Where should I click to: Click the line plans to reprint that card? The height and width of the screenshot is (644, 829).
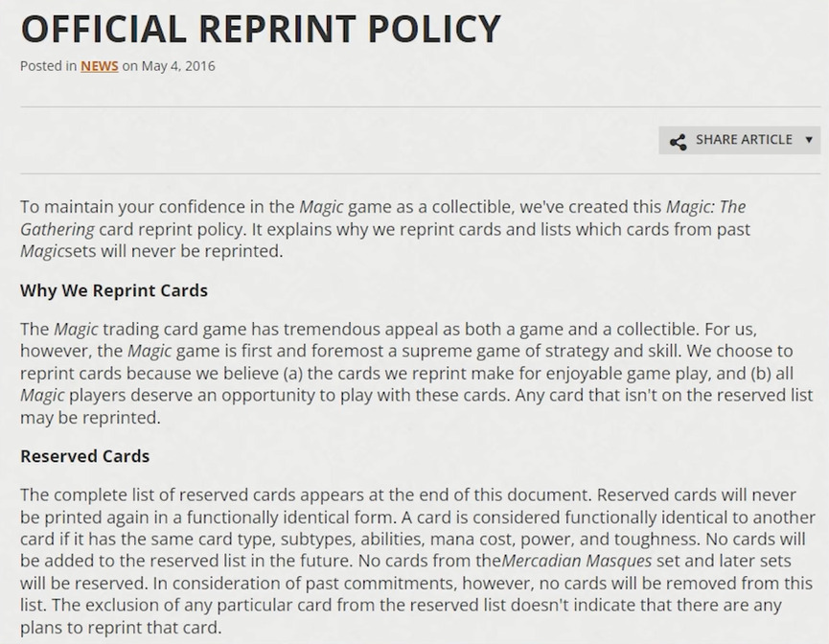(121, 628)
